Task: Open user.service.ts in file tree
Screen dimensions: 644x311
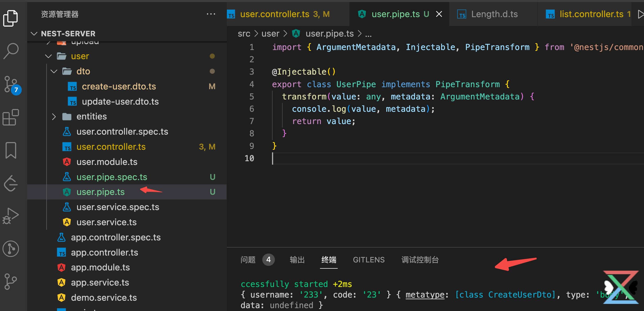Action: pyautogui.click(x=106, y=222)
